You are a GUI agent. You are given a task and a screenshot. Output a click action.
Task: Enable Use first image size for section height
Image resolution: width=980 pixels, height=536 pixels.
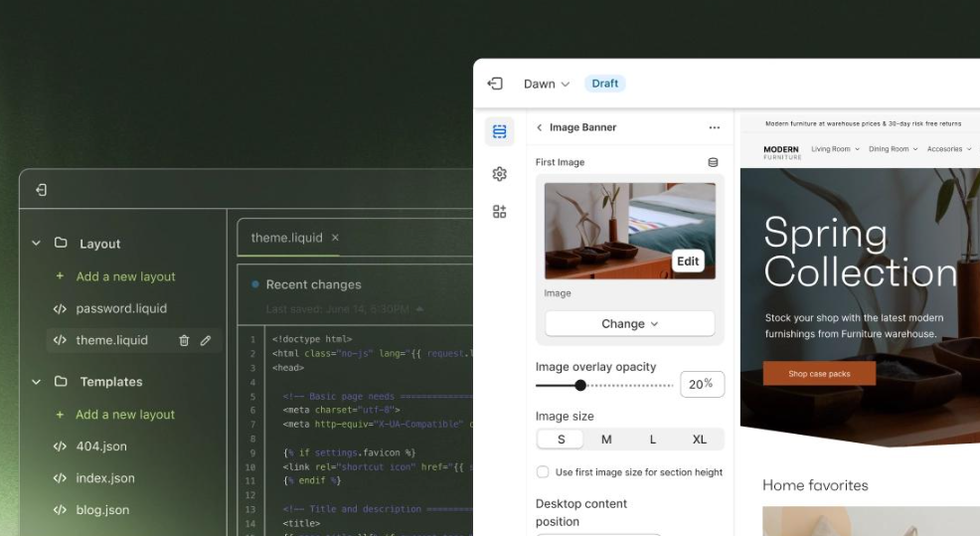click(x=543, y=472)
